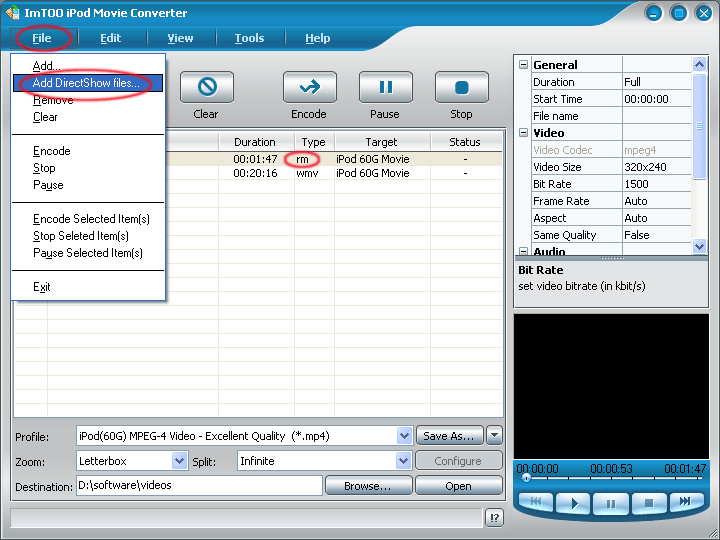Collapse the Audio property group
The width and height of the screenshot is (720, 540).
pyautogui.click(x=523, y=251)
